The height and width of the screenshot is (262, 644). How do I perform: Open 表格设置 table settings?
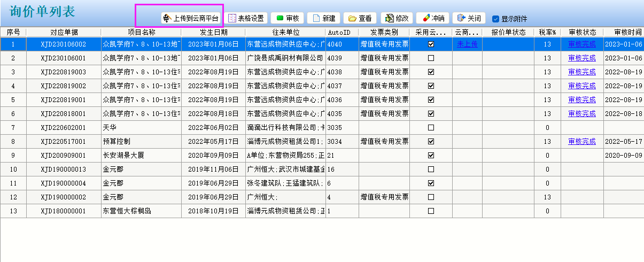coord(246,18)
